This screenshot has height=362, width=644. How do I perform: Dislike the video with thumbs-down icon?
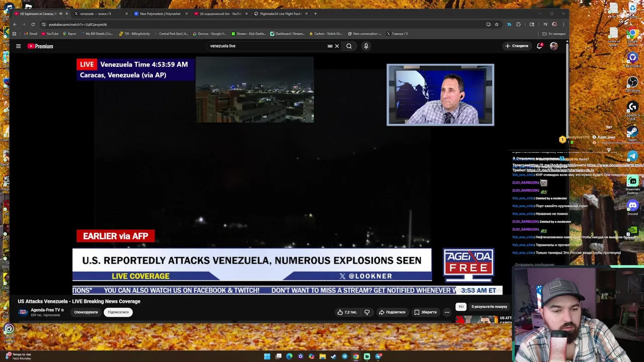[x=367, y=312]
